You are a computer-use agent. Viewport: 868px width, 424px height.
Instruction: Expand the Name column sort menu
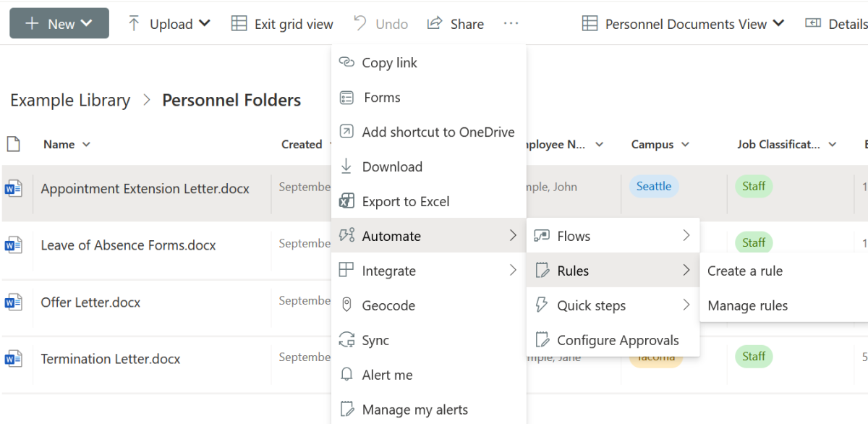point(87,144)
